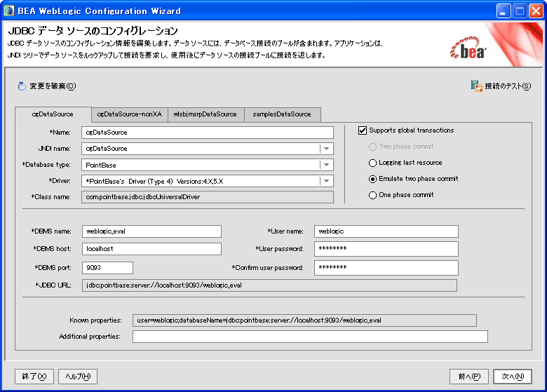Click the bea logo in the header
Viewport: 547px width, 392px height.
click(x=468, y=48)
